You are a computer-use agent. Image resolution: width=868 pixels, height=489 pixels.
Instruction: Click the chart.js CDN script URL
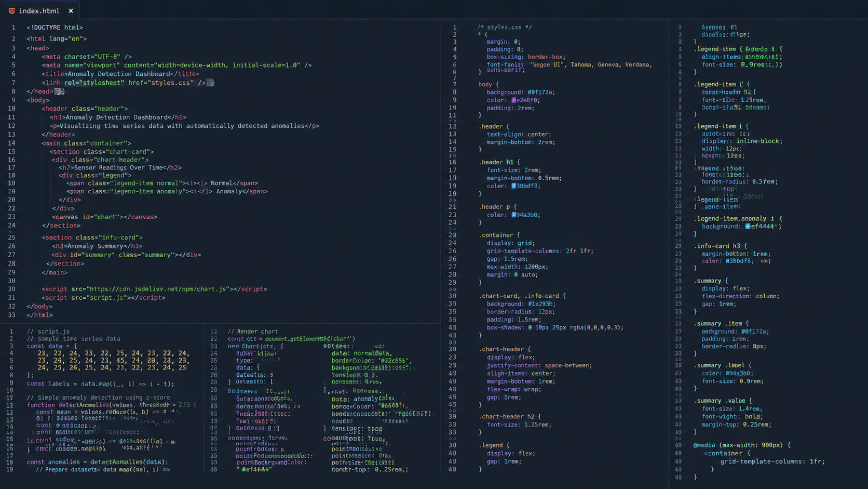coord(158,289)
